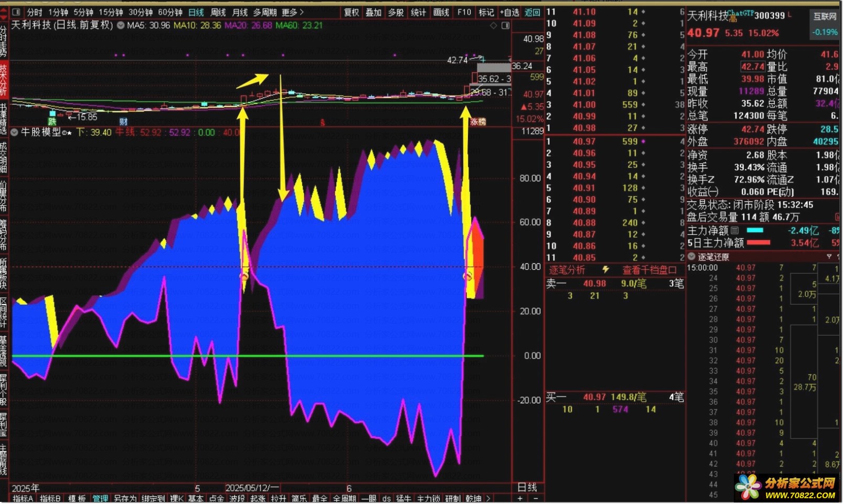Click the 绑定到 bottom tab

coord(153,498)
